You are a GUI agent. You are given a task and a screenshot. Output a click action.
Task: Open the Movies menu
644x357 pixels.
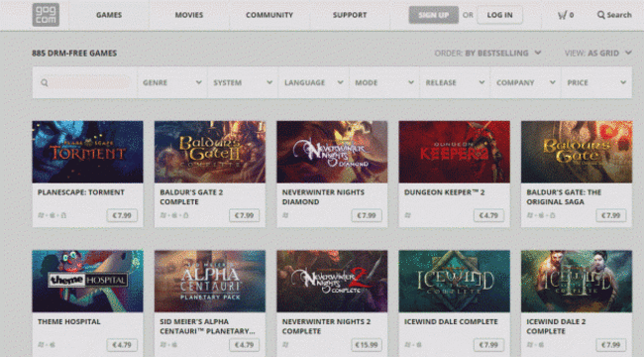coord(189,15)
